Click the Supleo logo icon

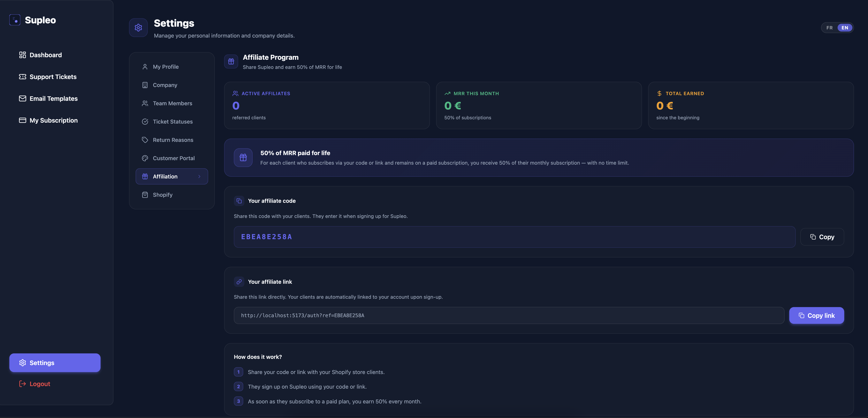(14, 20)
